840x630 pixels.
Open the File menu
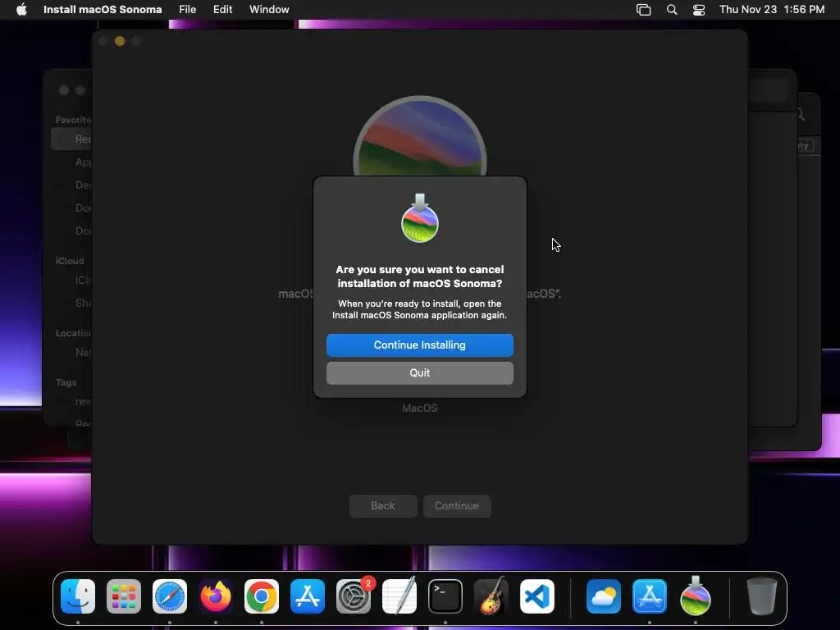point(188,10)
